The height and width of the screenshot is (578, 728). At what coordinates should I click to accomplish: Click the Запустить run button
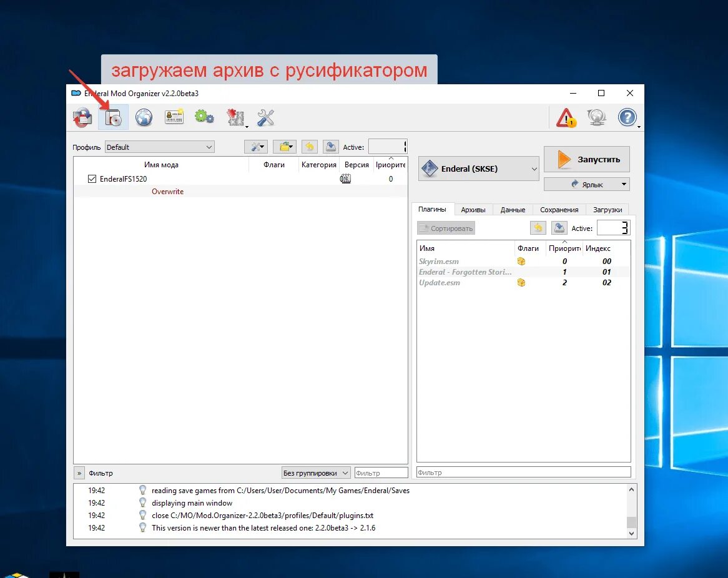pos(586,159)
